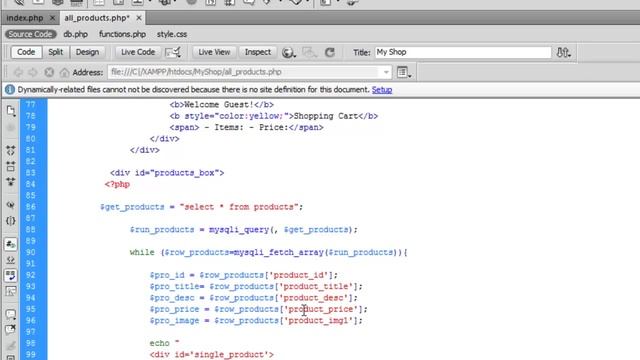The width and height of the screenshot is (640, 360).
Task: Click the Title field containing My Shop
Action: point(463,52)
